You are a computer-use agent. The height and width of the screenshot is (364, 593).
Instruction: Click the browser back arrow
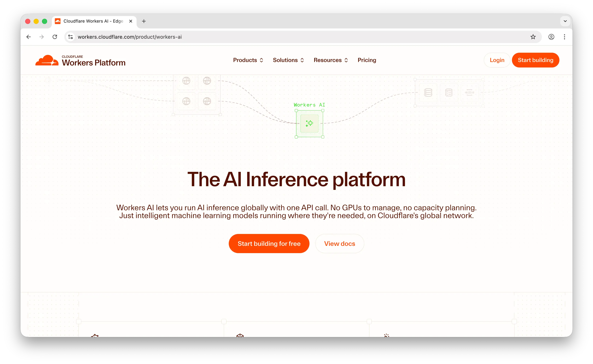28,37
